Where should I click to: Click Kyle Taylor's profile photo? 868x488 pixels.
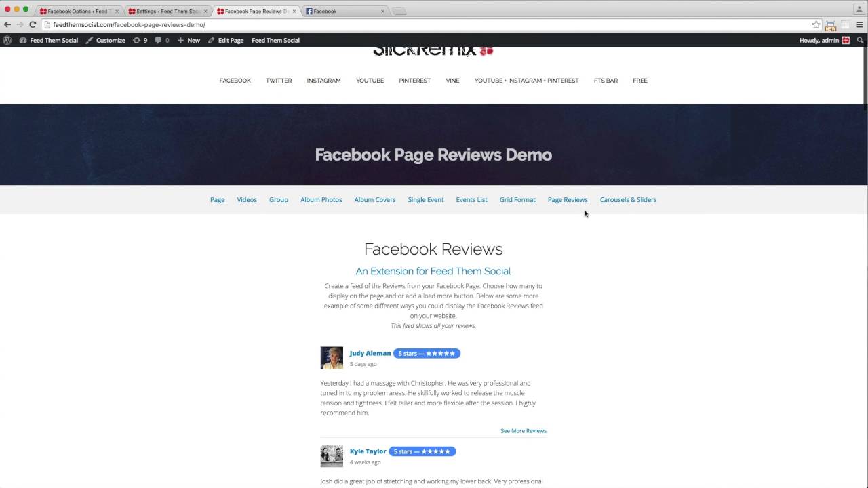(x=332, y=455)
